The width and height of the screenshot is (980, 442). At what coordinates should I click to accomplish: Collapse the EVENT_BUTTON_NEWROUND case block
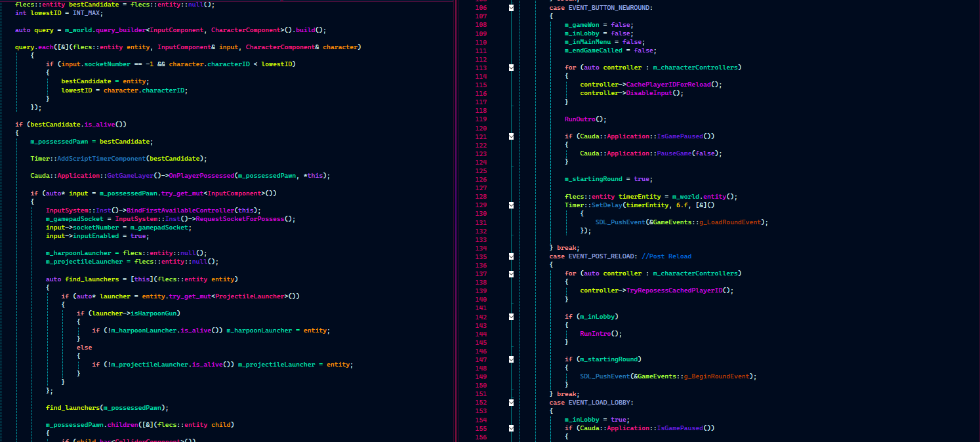tap(511, 8)
